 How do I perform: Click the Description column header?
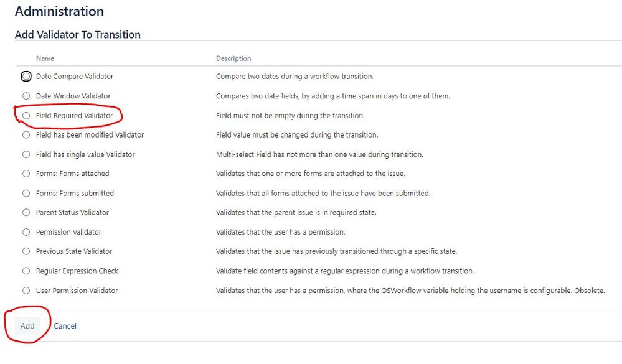[x=233, y=58]
